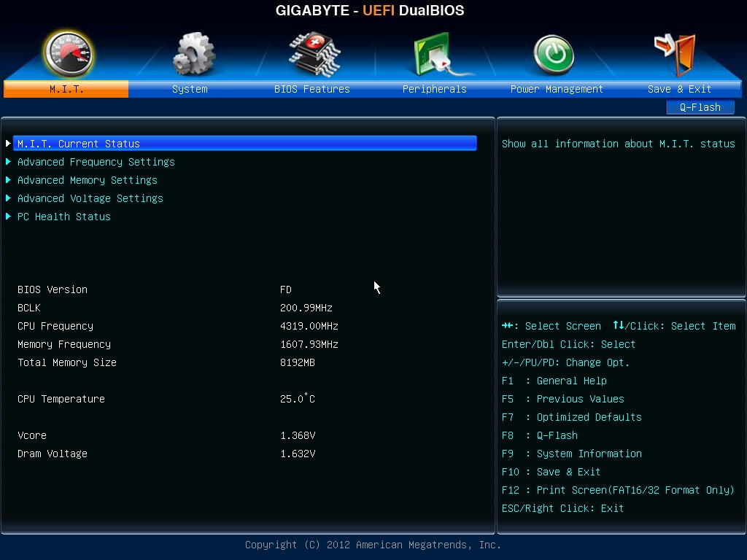Click the arrow beside M.I.T. Current Status

[8, 144]
